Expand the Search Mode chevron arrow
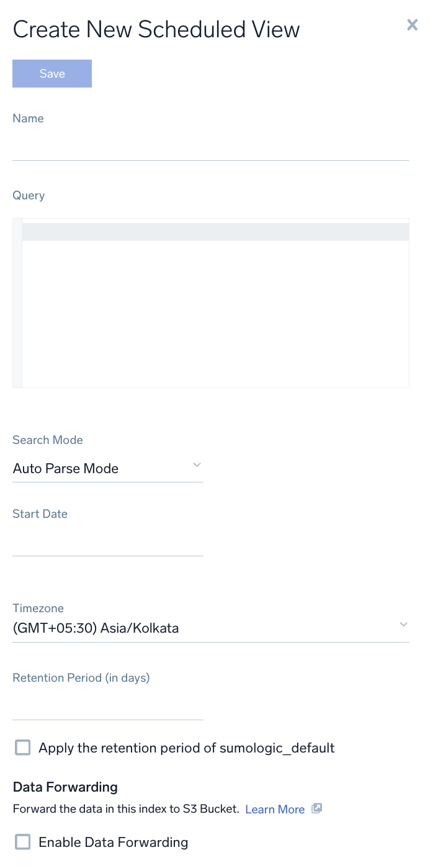 (197, 464)
